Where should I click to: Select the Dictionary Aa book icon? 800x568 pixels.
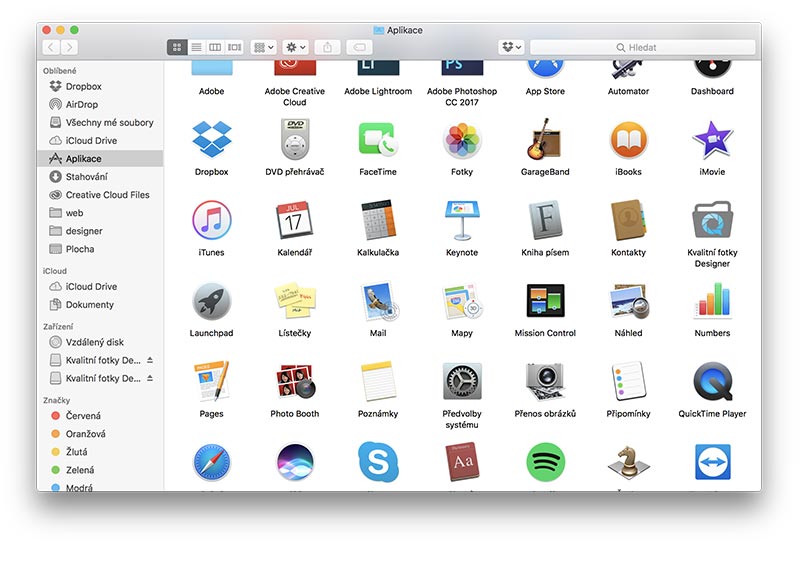[462, 462]
